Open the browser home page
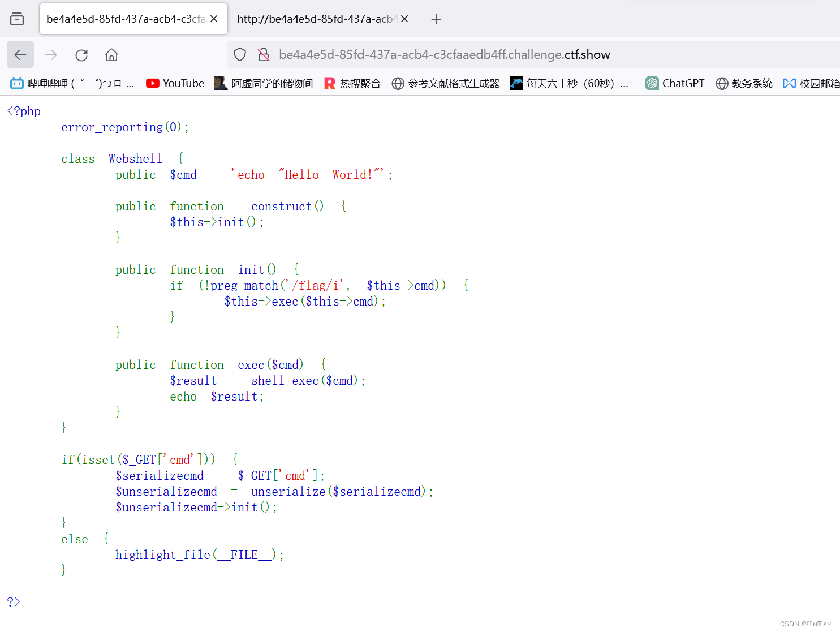This screenshot has height=632, width=840. point(111,54)
